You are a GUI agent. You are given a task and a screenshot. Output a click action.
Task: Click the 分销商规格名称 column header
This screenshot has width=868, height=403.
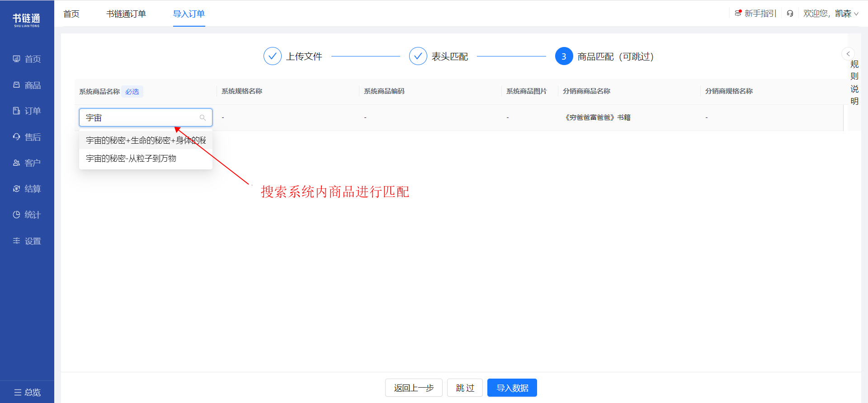point(729,91)
